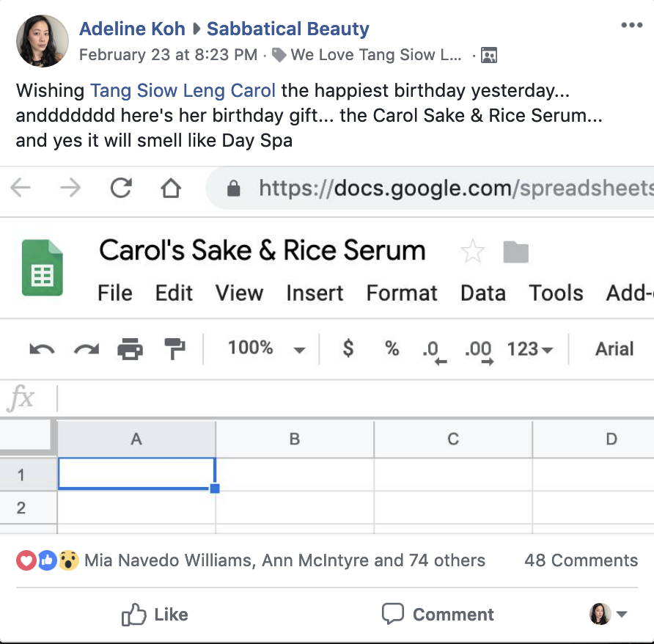The width and height of the screenshot is (654, 644).
Task: Open the Tang Siow Leng Carol profile link
Action: (x=183, y=90)
